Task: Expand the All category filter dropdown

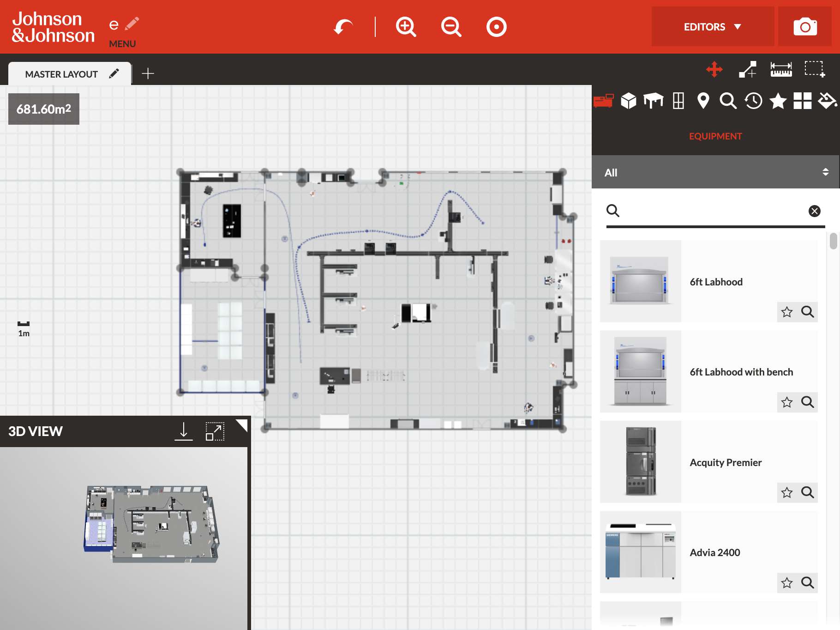Action: tap(715, 172)
